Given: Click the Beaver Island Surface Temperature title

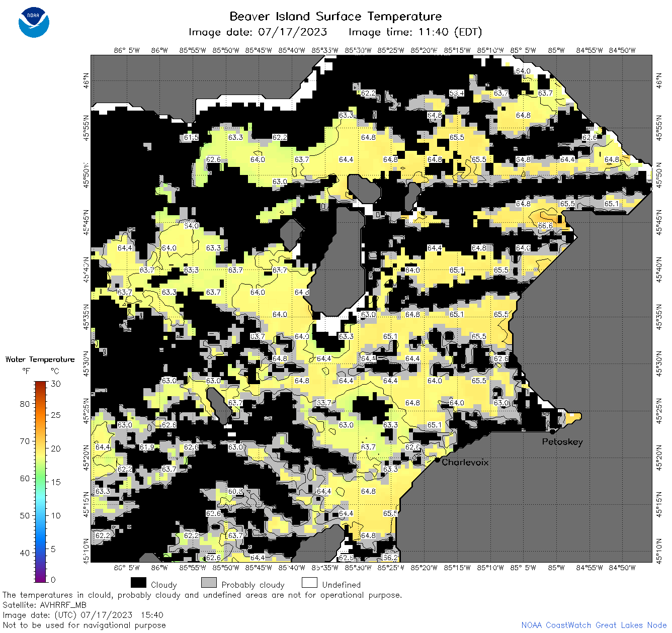Looking at the screenshot, I should tap(335, 16).
